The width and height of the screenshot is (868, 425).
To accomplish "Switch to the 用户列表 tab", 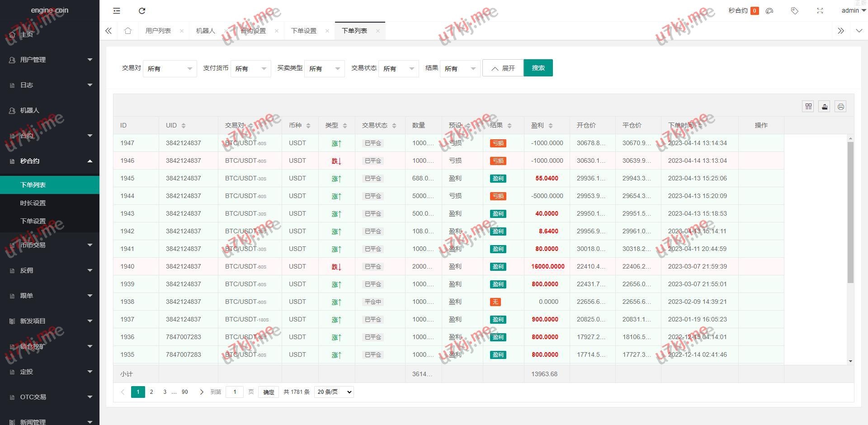I will pyautogui.click(x=158, y=31).
